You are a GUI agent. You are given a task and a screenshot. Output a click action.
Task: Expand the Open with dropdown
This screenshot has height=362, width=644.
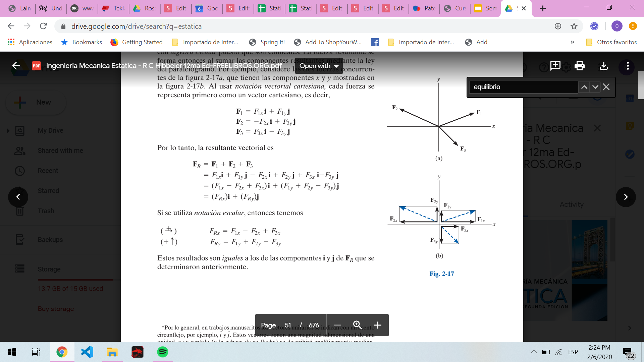319,66
